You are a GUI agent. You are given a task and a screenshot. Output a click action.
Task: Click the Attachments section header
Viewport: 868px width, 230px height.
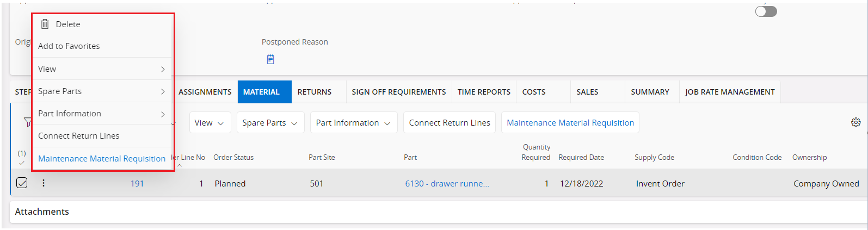click(42, 212)
